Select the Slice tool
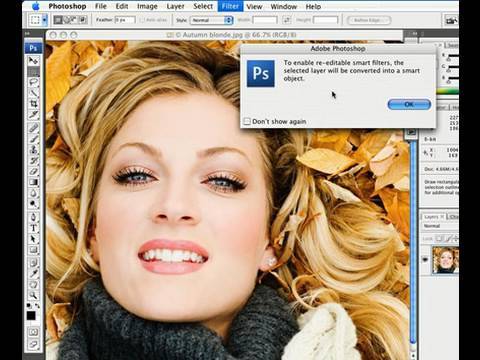This screenshot has height=360, width=480. click(x=33, y=115)
